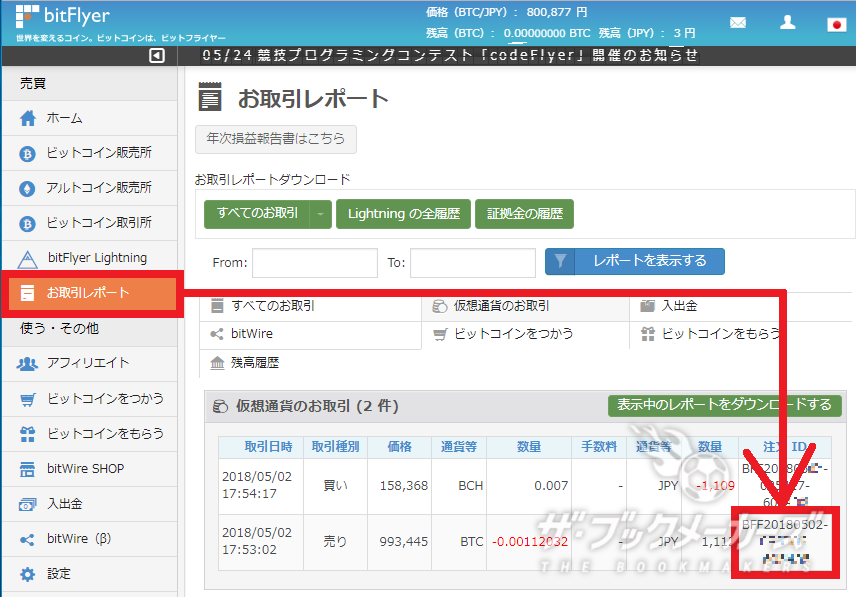Click the ホーム house icon
The height and width of the screenshot is (600, 856).
click(x=27, y=118)
